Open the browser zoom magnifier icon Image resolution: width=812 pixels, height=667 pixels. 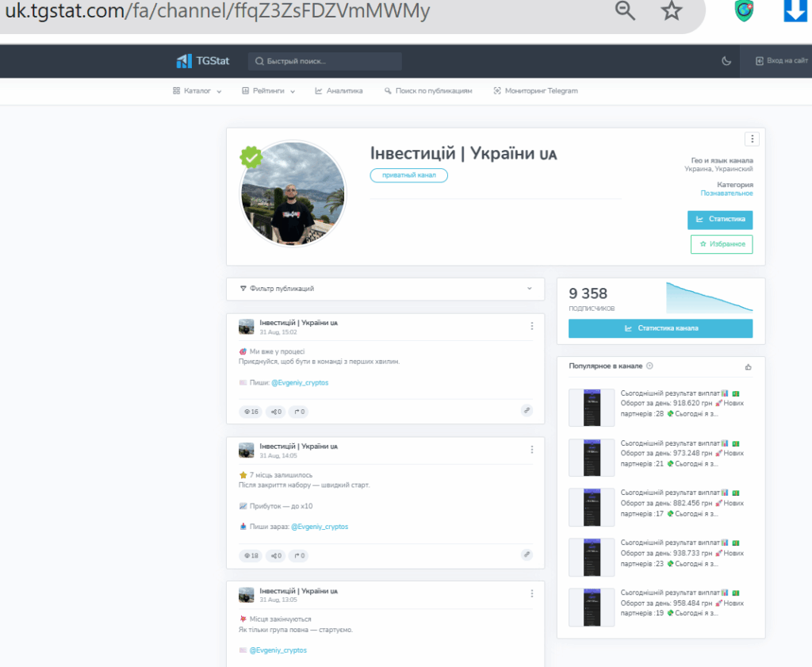pos(625,11)
